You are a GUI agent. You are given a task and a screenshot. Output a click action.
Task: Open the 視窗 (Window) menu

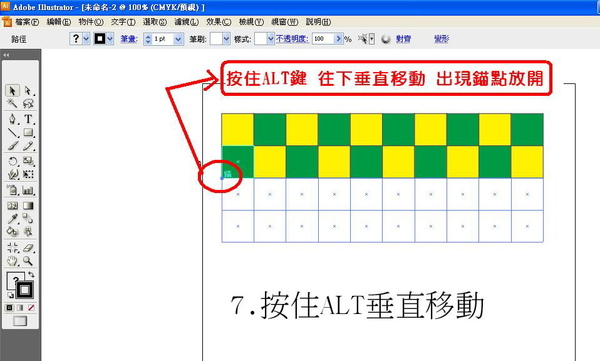click(285, 22)
